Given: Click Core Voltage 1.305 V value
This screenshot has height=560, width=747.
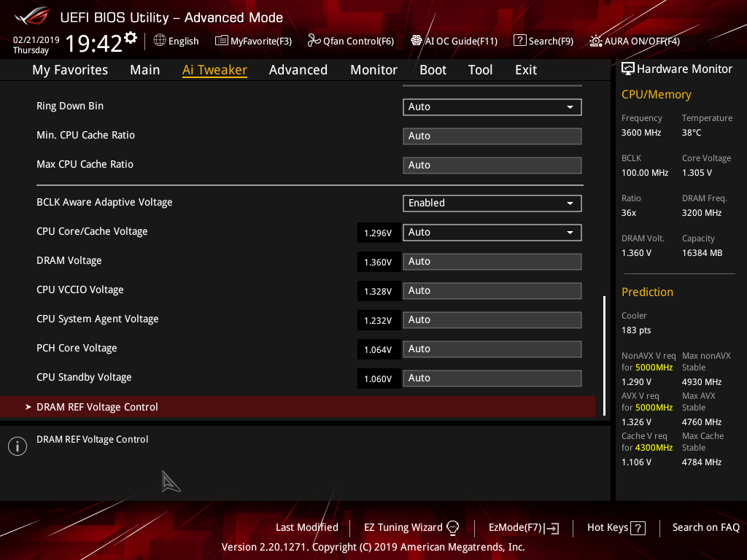Looking at the screenshot, I should pyautogui.click(x=697, y=172).
